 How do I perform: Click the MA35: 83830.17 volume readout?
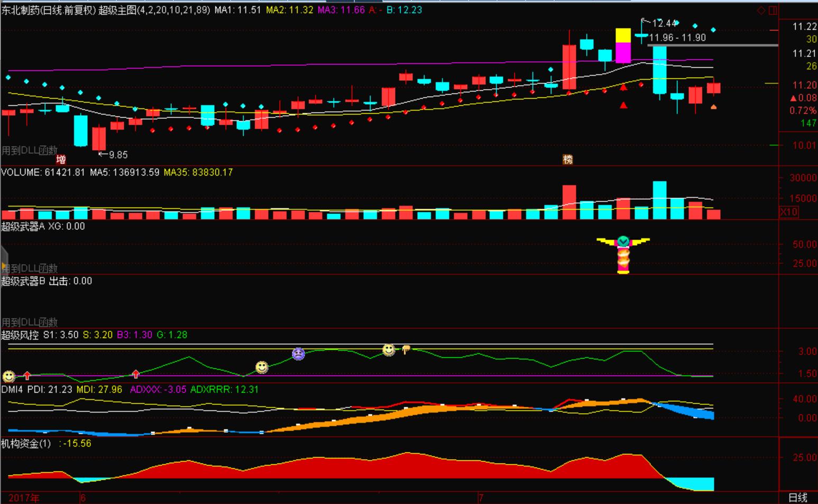point(198,172)
